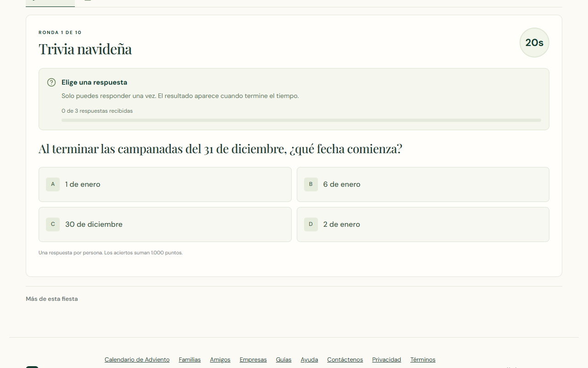Follow the Contáctenos footer link

pyautogui.click(x=345, y=360)
